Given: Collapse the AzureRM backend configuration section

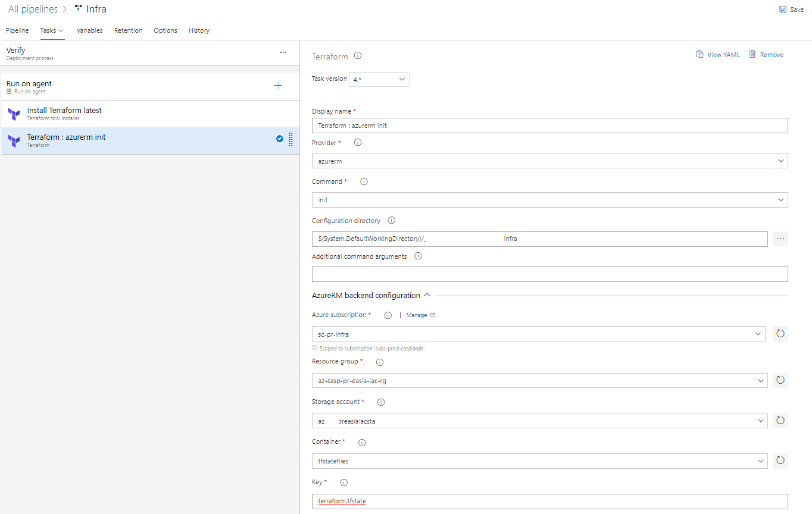Looking at the screenshot, I should coord(427,295).
